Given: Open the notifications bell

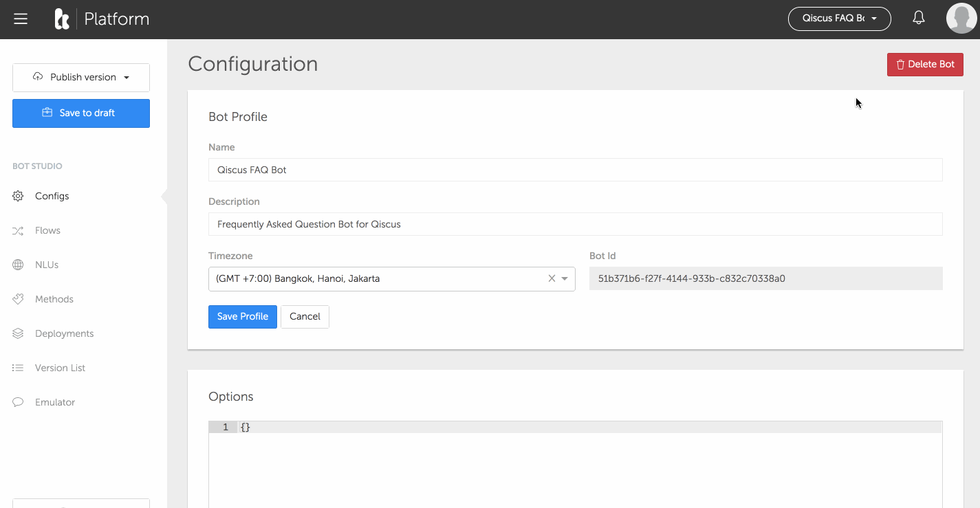Looking at the screenshot, I should pos(918,19).
